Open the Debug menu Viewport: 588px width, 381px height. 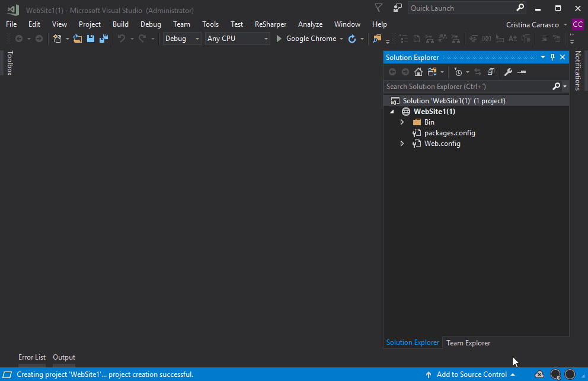[151, 24]
